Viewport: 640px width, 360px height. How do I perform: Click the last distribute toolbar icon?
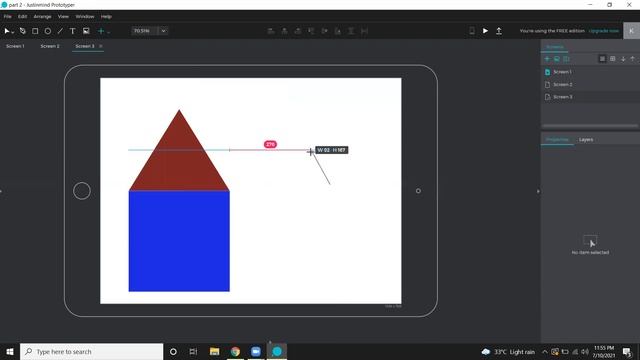point(364,31)
